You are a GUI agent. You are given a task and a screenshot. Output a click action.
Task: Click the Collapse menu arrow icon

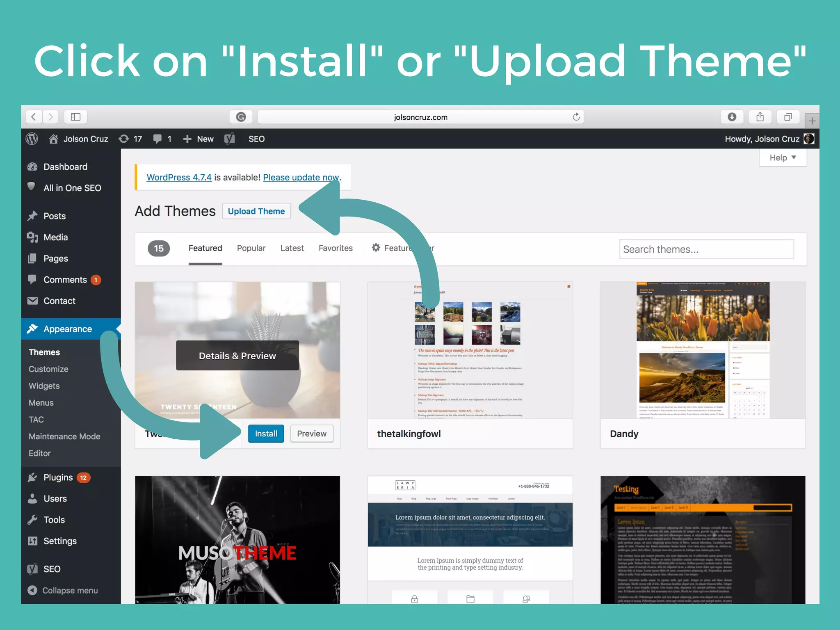click(x=32, y=590)
